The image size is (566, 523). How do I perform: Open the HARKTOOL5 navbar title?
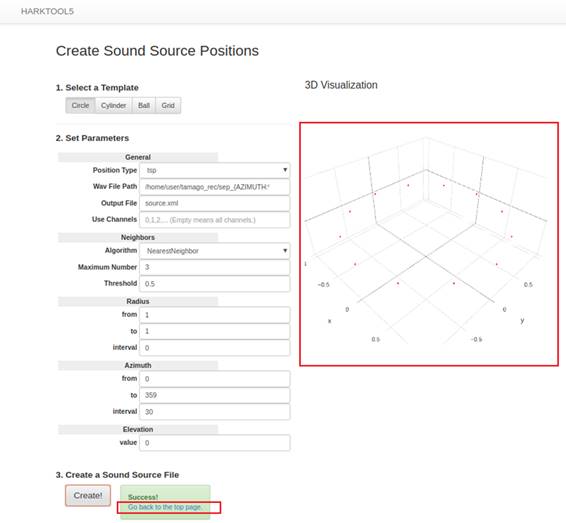47,12
